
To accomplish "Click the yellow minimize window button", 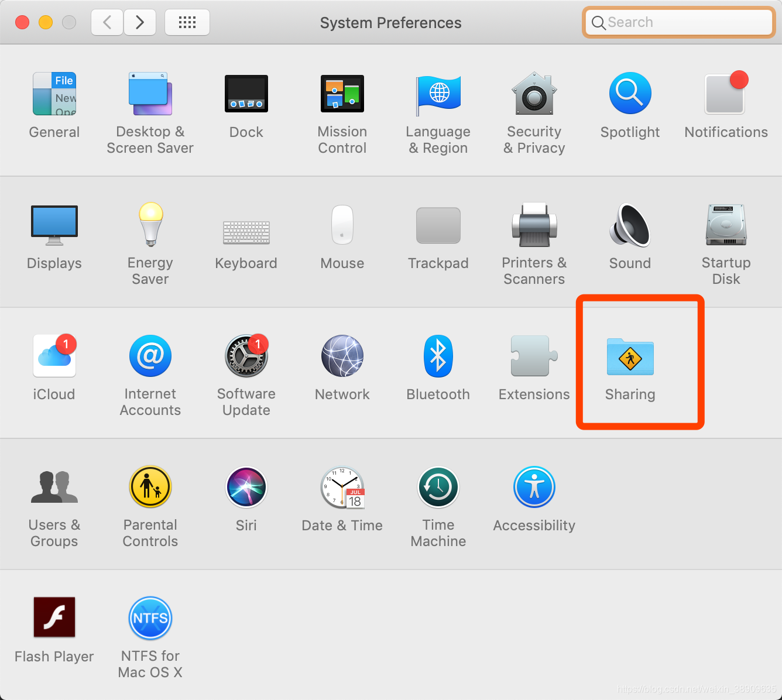I will (x=46, y=22).
